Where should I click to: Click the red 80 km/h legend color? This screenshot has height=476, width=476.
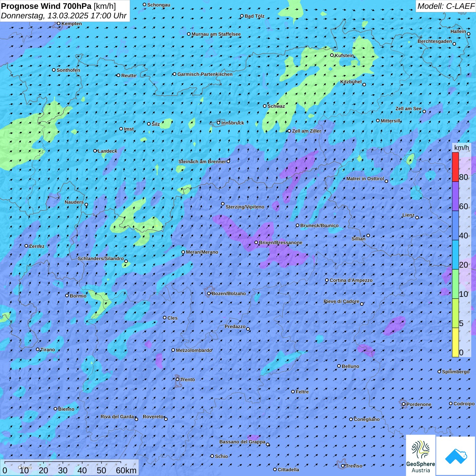tap(455, 167)
